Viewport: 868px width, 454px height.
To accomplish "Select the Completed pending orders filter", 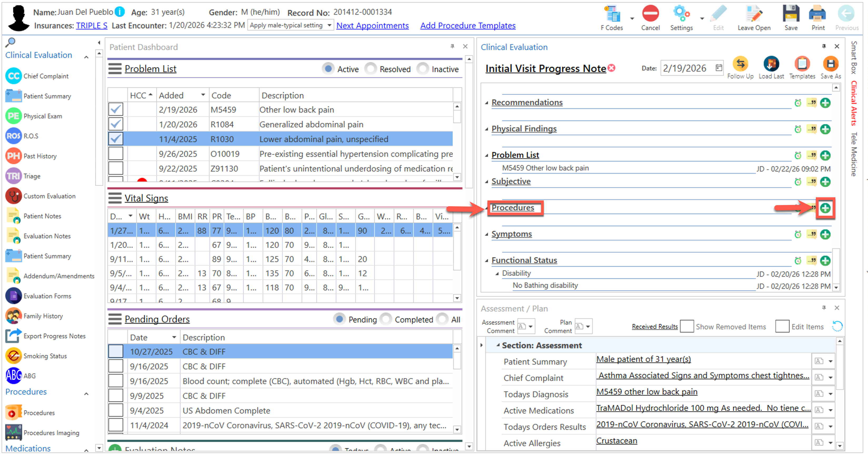I will (386, 319).
